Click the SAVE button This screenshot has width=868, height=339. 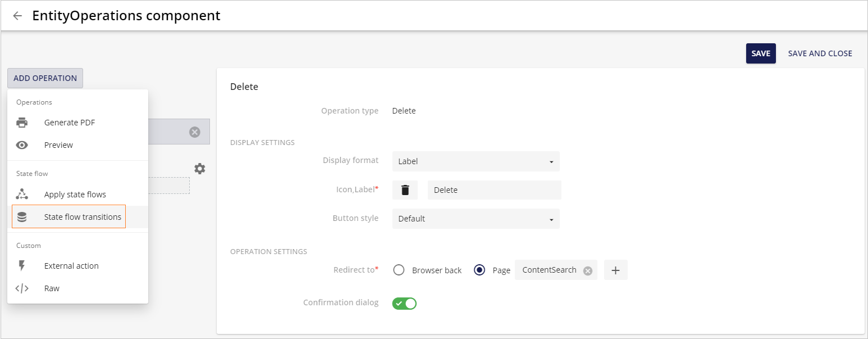[761, 53]
